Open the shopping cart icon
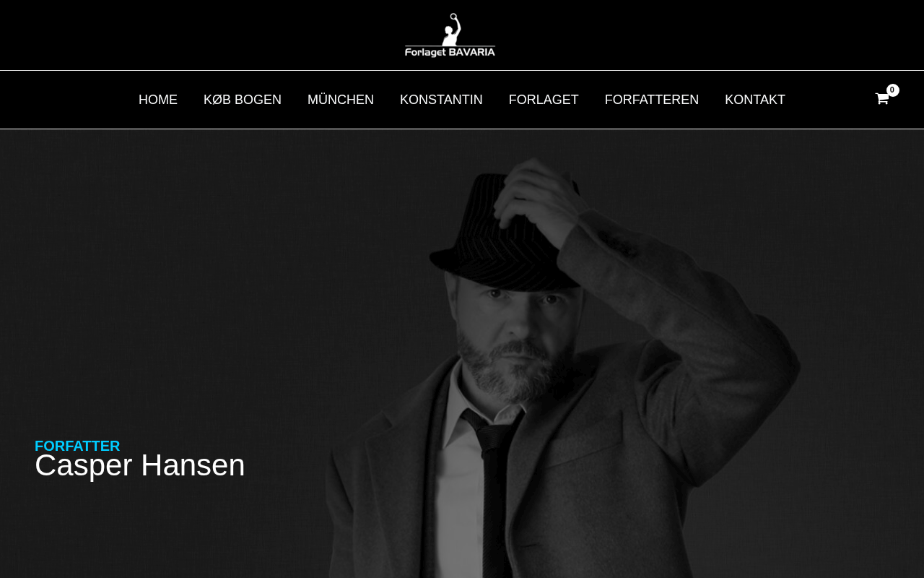Viewport: 924px width, 578px height. point(881,99)
